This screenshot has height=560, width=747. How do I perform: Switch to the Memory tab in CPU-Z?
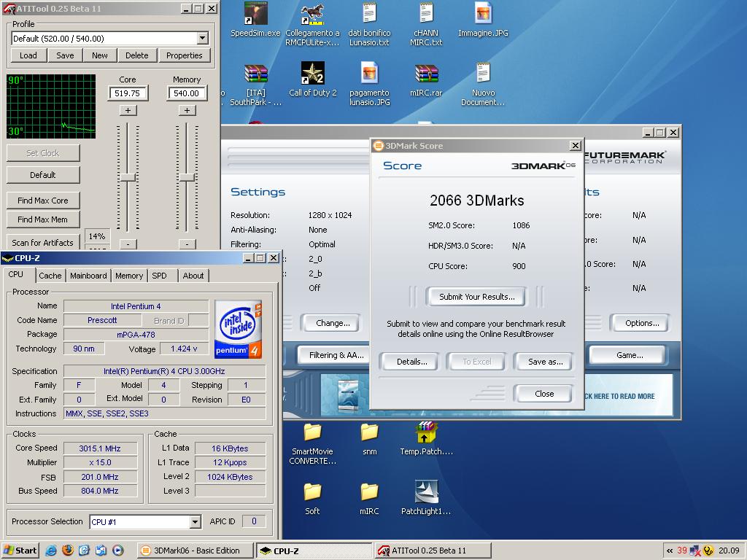click(x=128, y=276)
